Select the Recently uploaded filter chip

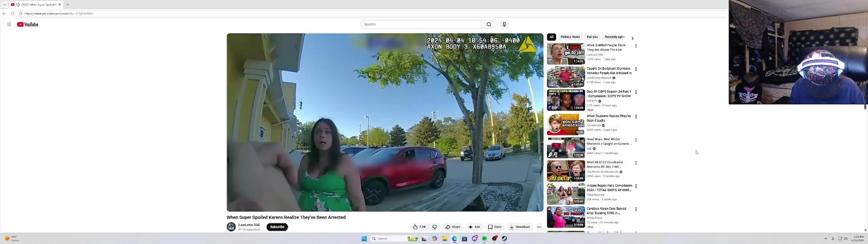[x=614, y=37]
